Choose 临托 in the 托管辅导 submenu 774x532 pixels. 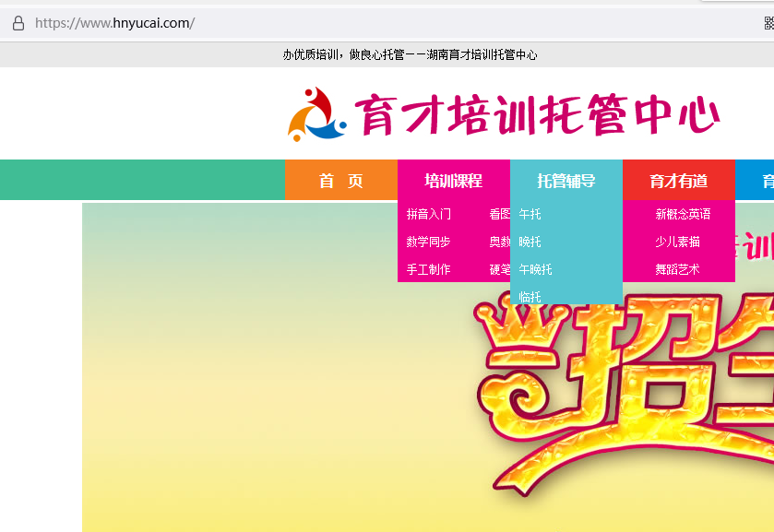pos(530,297)
